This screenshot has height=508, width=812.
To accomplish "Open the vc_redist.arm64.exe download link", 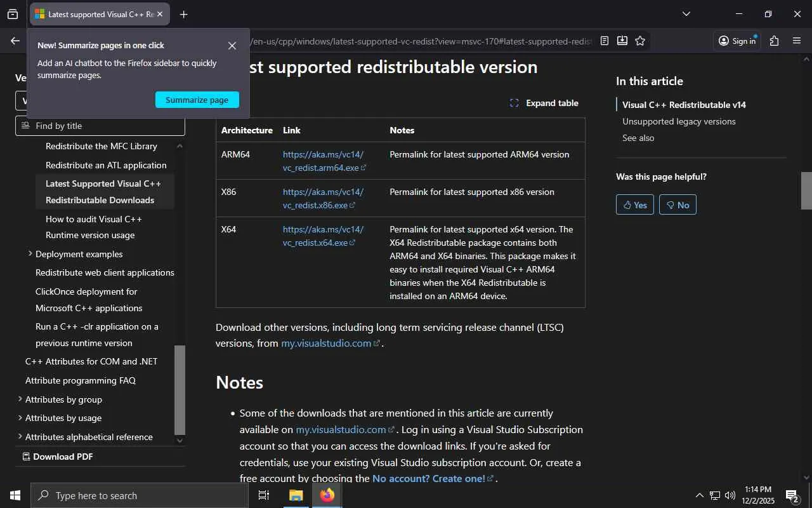I will [x=324, y=161].
